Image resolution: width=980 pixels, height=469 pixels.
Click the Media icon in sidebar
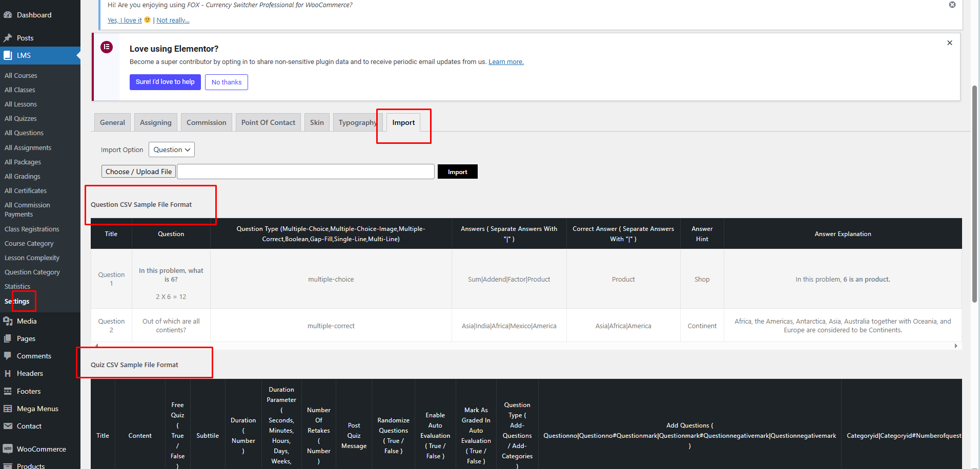tap(8, 321)
